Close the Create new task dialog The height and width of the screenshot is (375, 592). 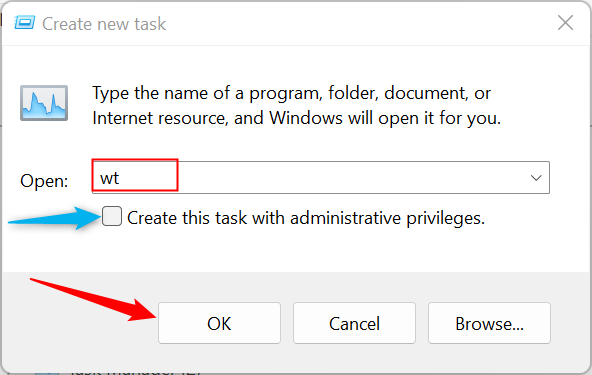(x=565, y=23)
